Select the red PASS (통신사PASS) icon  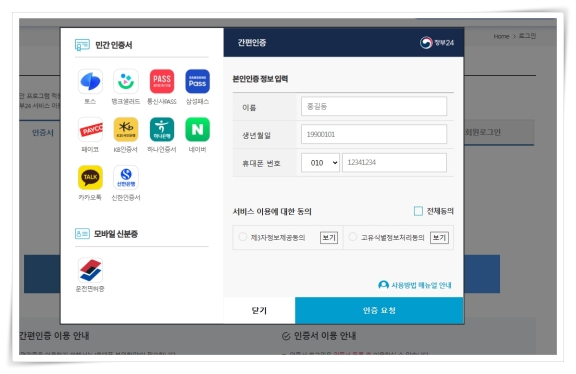pyautogui.click(x=162, y=81)
